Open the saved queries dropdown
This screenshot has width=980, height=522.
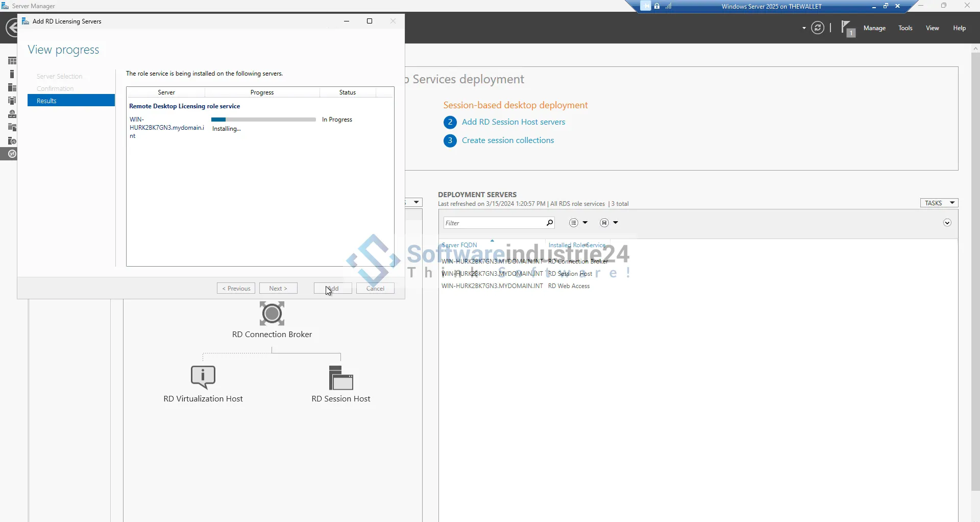(x=609, y=223)
